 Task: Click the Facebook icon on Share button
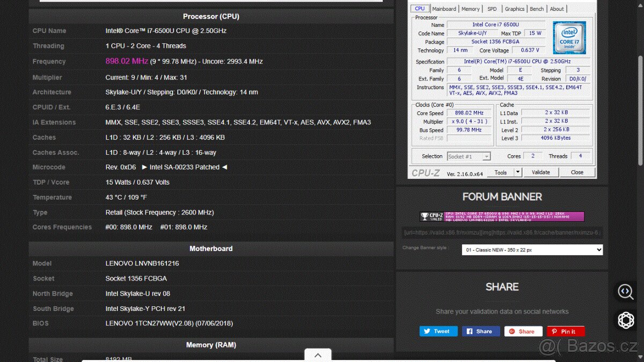click(470, 331)
